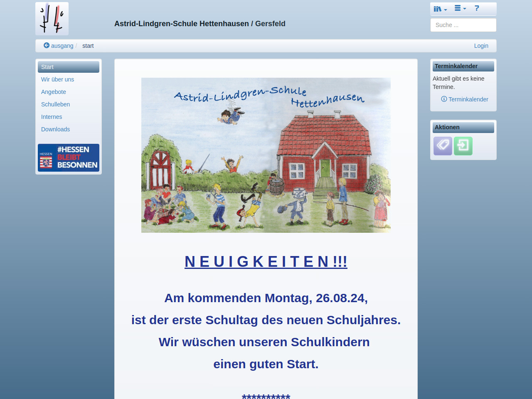Click the start breadcrumb item

coord(88,46)
